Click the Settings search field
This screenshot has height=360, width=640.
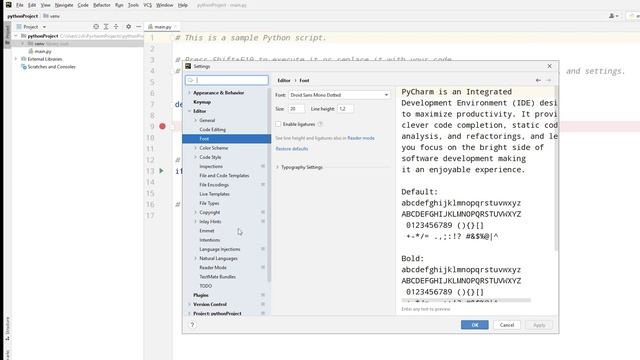tap(227, 80)
